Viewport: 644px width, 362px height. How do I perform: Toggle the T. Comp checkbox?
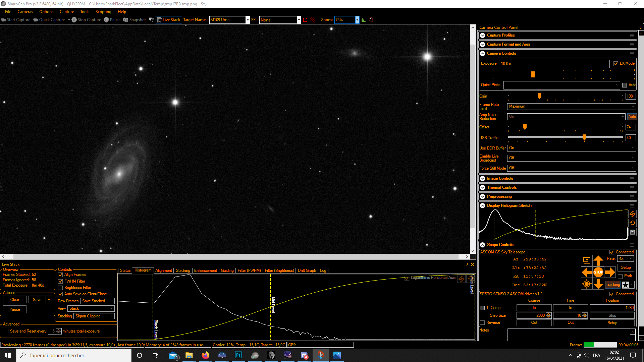(482, 308)
